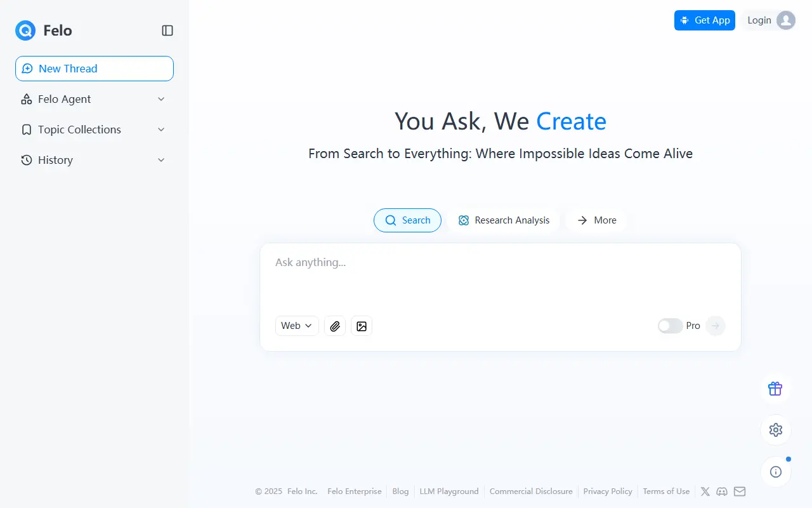Click the Get App button
Image resolution: width=812 pixels, height=508 pixels.
(704, 20)
